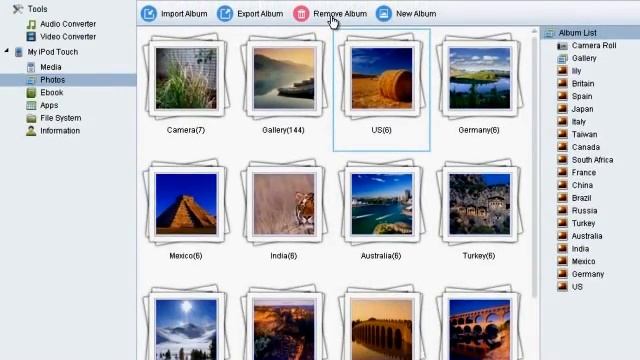Click the album icon beside Britain

[x=562, y=83]
